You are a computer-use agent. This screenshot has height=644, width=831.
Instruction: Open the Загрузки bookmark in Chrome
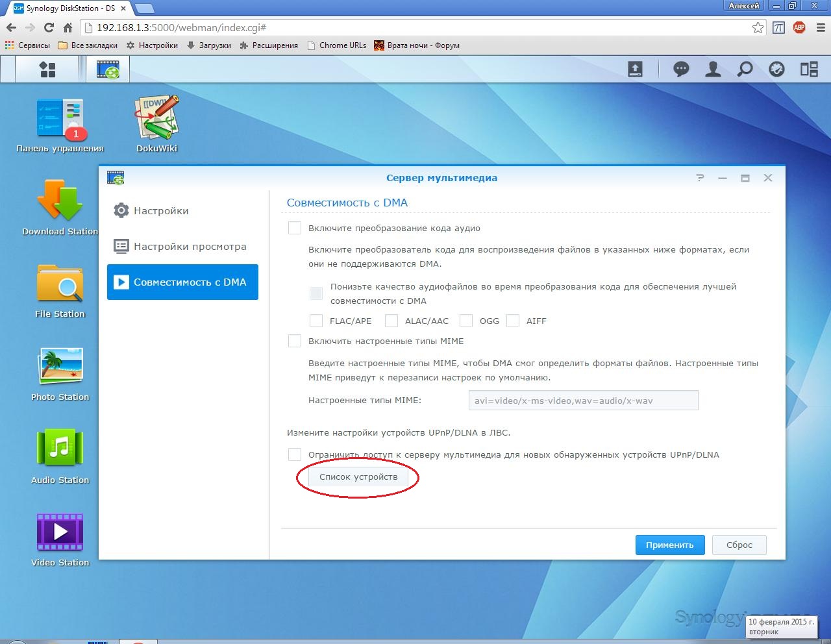coord(209,45)
